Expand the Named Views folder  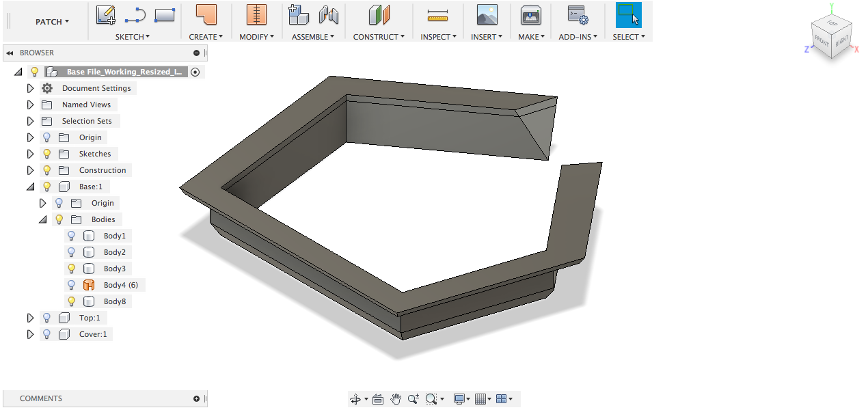click(x=30, y=105)
